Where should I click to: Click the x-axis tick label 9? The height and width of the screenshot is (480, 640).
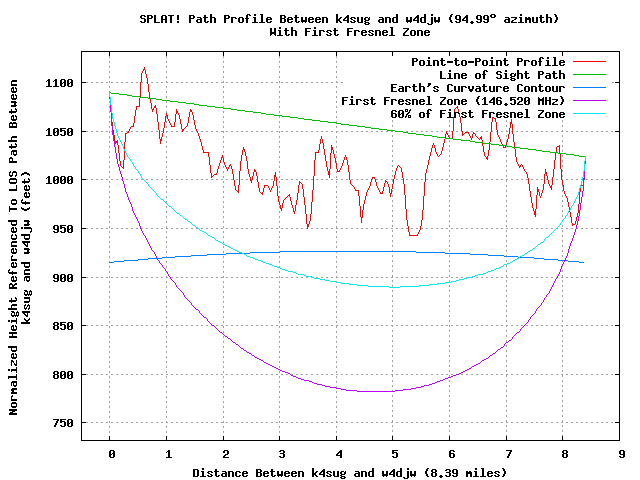(621, 454)
